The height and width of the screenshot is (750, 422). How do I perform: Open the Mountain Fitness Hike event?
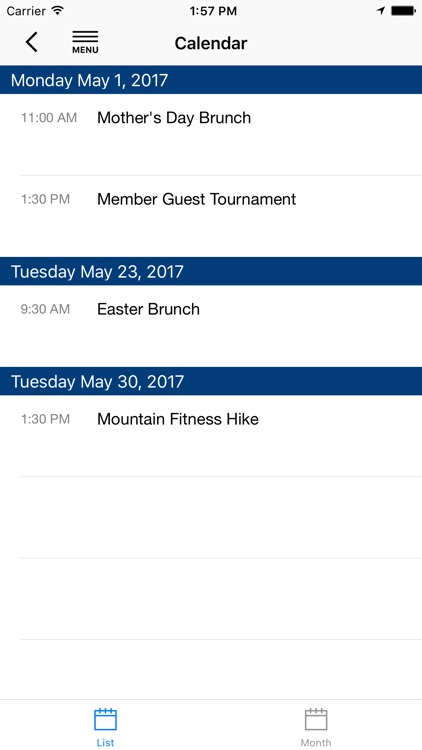pos(211,436)
